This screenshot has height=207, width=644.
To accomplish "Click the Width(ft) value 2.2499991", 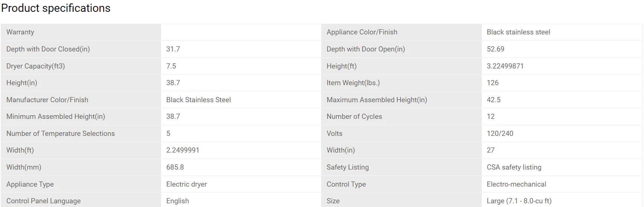I will tap(183, 150).
